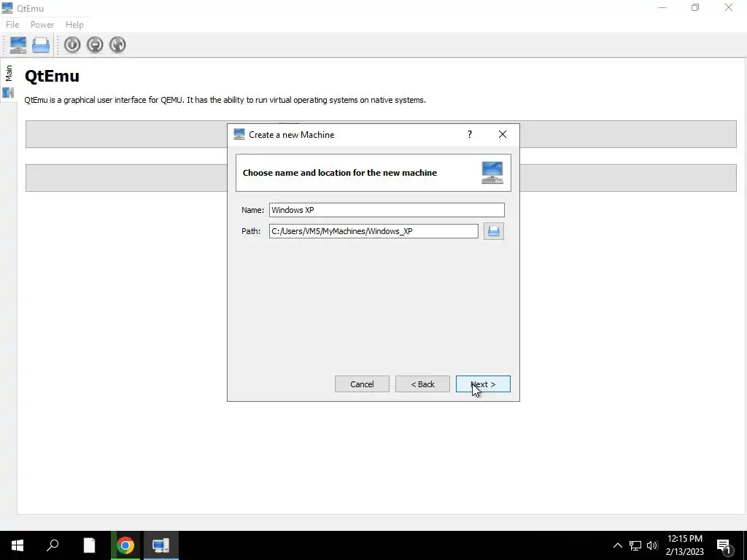Click the Restart power toolbar icon

117,44
